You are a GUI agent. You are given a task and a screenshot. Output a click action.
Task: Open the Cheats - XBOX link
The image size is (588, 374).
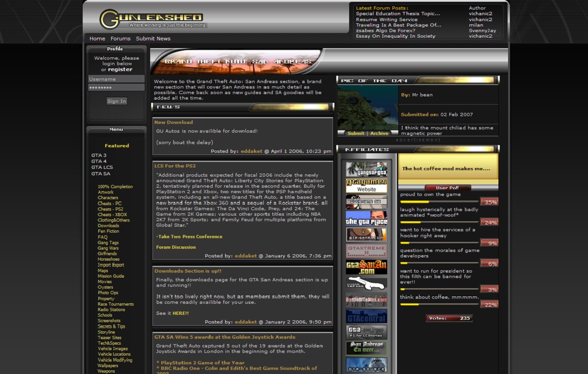(112, 215)
